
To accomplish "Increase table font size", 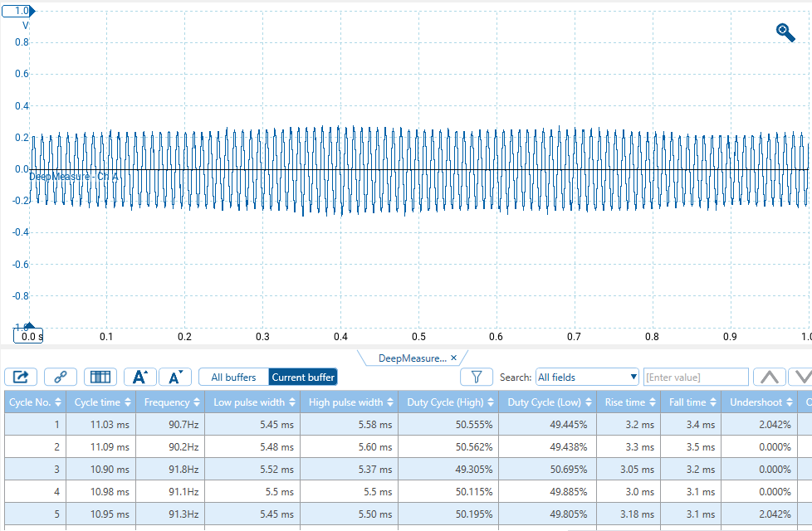I will (x=140, y=377).
